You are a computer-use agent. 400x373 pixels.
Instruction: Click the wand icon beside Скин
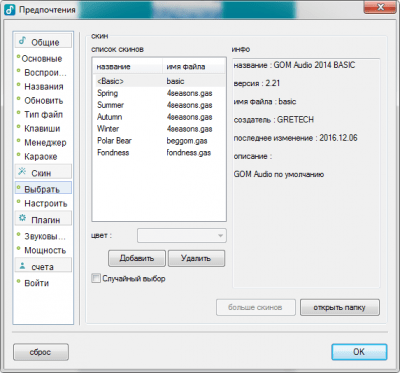click(22, 171)
